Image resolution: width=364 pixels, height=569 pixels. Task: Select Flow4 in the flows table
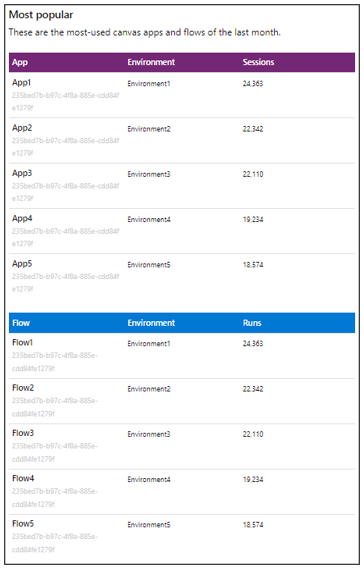coord(23,479)
